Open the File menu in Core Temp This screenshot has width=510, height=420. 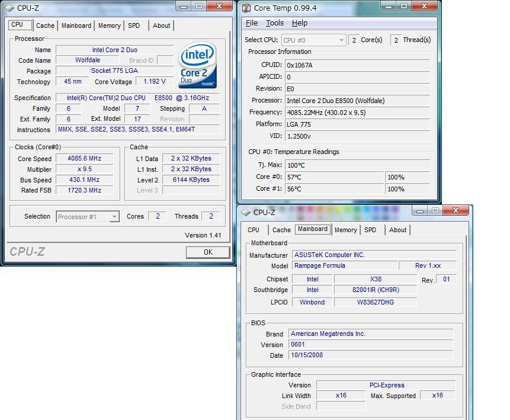(251, 23)
